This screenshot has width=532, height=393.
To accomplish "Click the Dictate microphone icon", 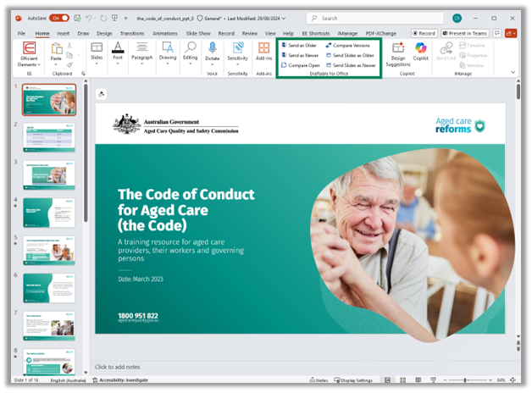I will pyautogui.click(x=213, y=48).
